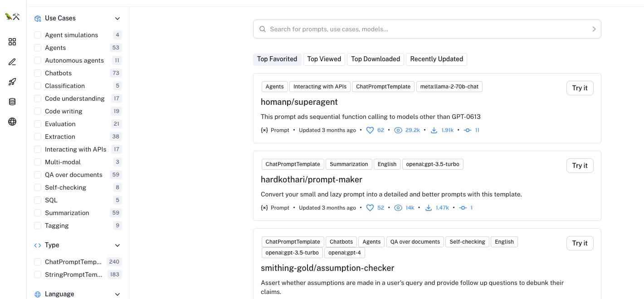Screen dimensions: 644x299
Task: Open the grid dashboard icon in sidebar
Action: coord(12,42)
